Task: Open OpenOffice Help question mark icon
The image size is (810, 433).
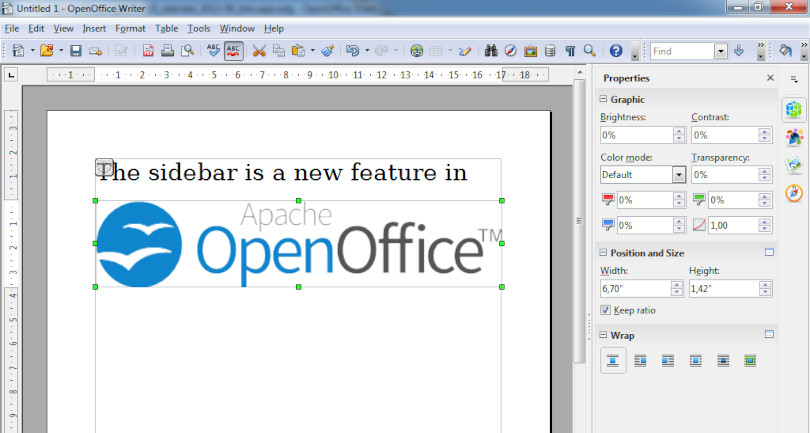Action: 616,51
